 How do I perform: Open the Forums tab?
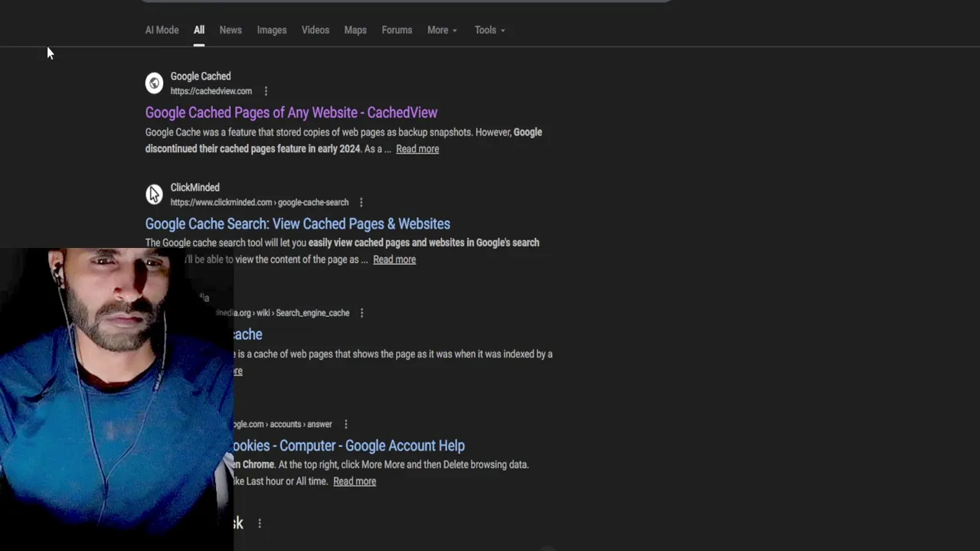tap(397, 30)
